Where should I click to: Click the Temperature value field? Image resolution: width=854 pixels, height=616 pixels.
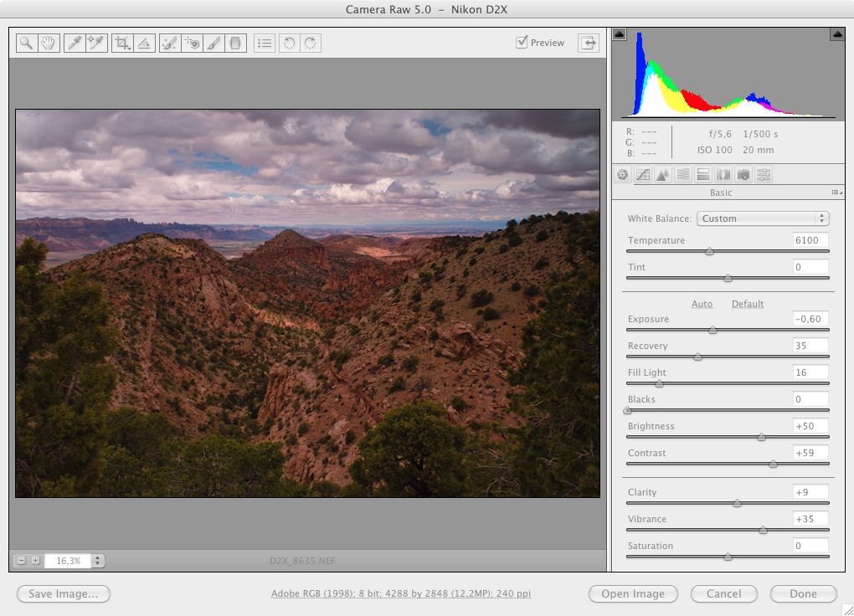pyautogui.click(x=810, y=240)
